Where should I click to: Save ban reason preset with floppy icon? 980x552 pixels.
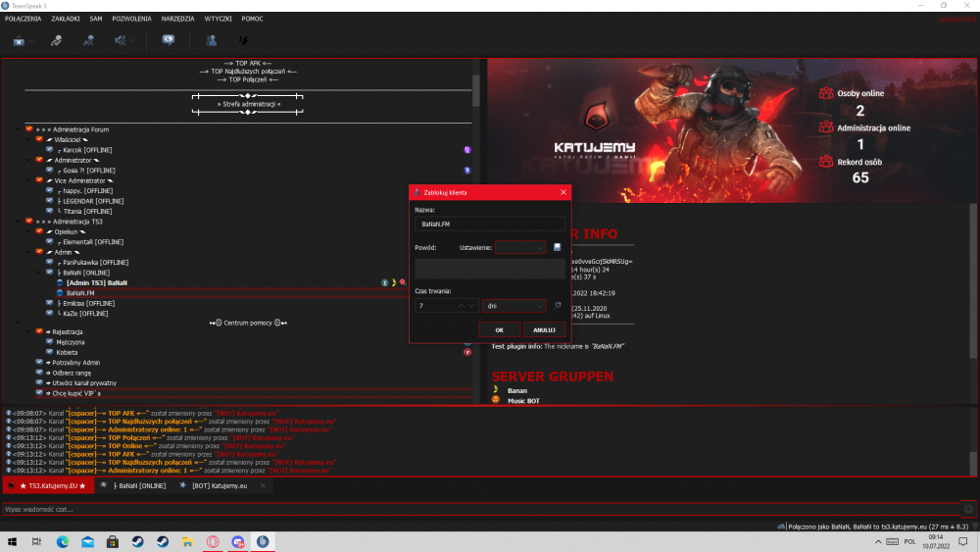[558, 247]
